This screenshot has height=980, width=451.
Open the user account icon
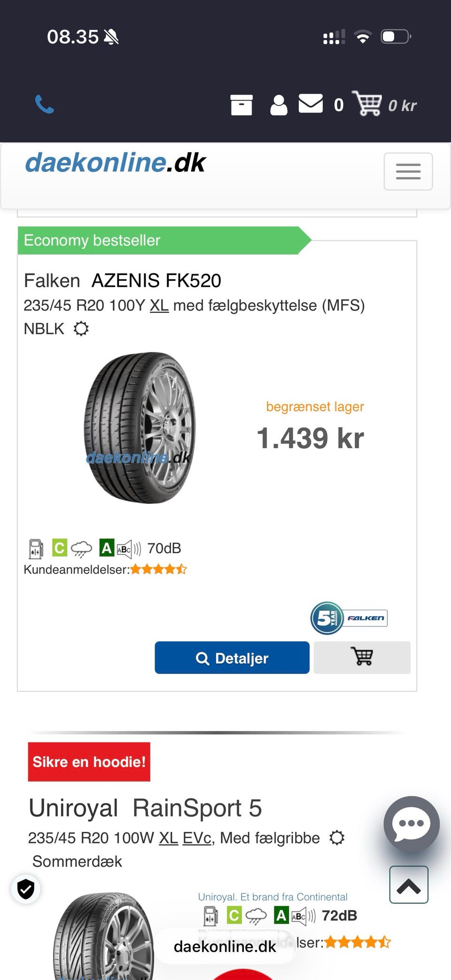tap(279, 105)
